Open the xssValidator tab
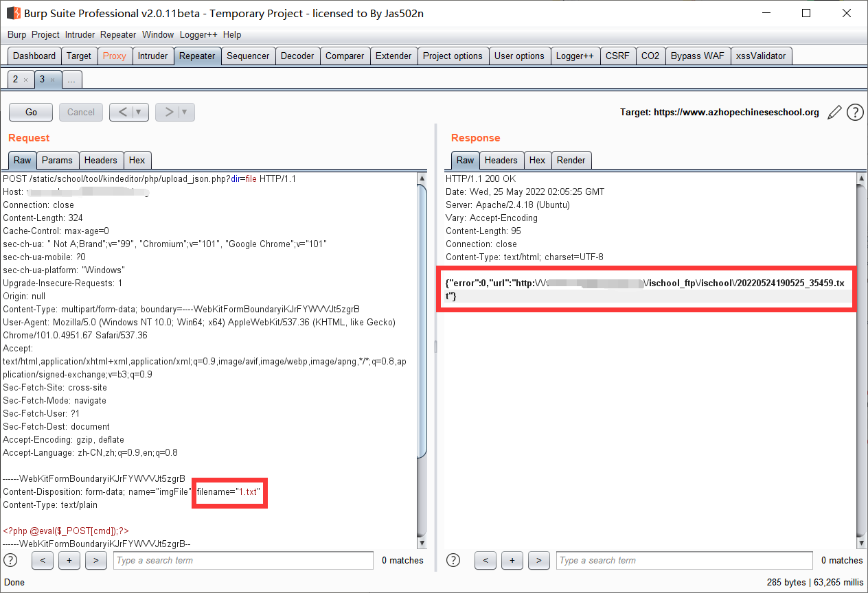Screen dimensions: 868x593 click(x=761, y=56)
